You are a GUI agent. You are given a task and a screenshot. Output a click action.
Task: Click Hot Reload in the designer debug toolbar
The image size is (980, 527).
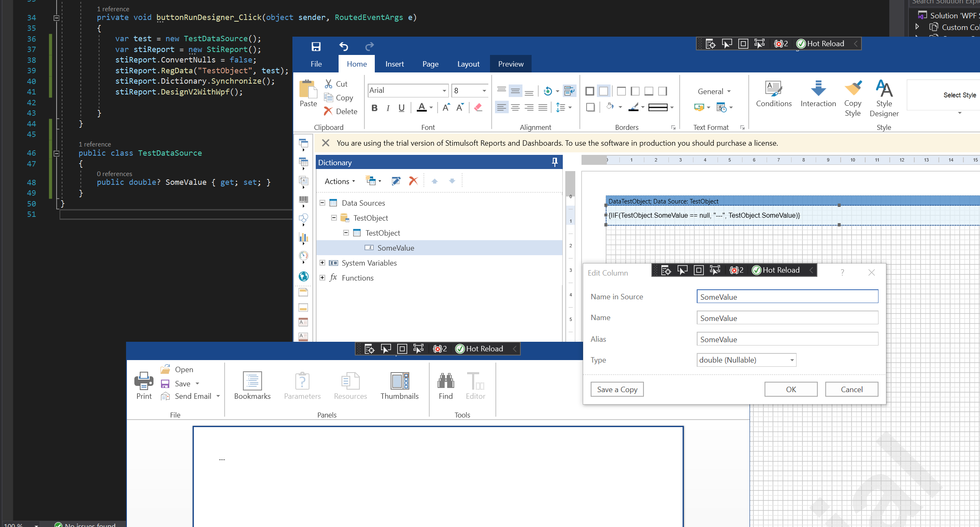[820, 43]
